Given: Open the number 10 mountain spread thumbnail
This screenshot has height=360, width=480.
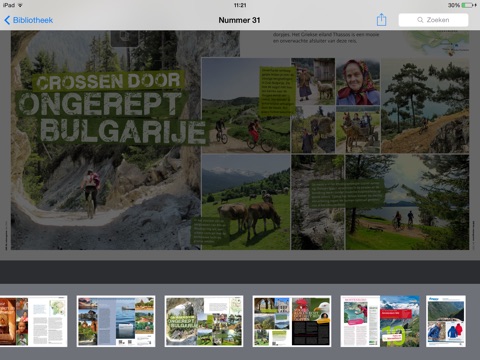Looking at the screenshot, I should click(380, 321).
